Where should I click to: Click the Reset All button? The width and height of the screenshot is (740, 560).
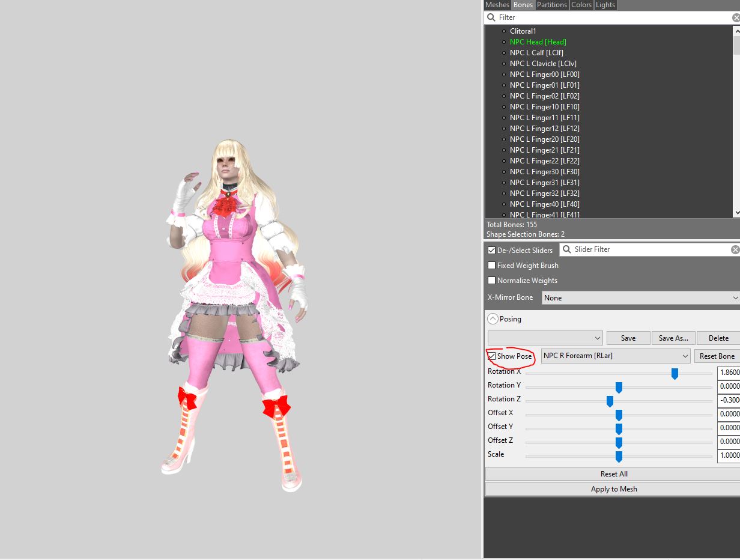pos(614,474)
